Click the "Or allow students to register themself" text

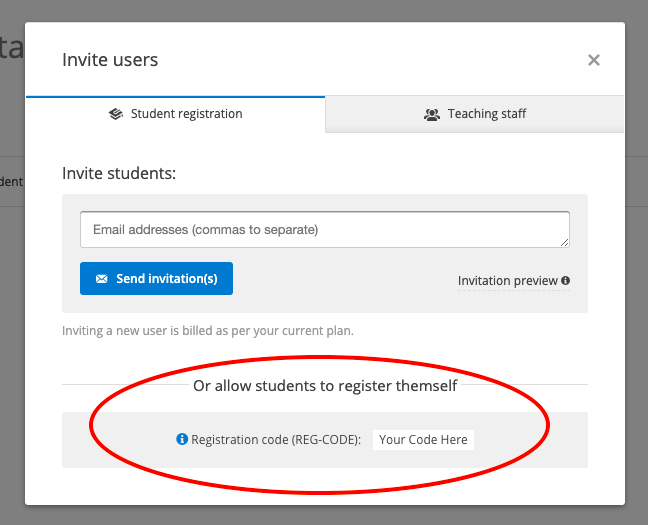(x=325, y=385)
